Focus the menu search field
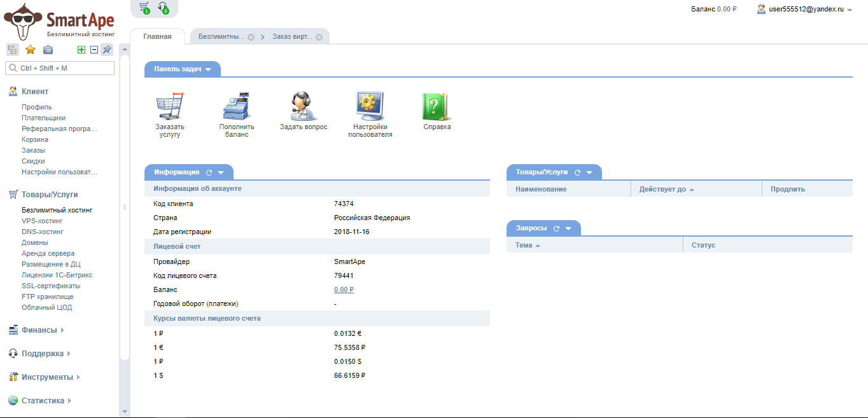Viewport: 868px width, 418px height. coord(60,68)
